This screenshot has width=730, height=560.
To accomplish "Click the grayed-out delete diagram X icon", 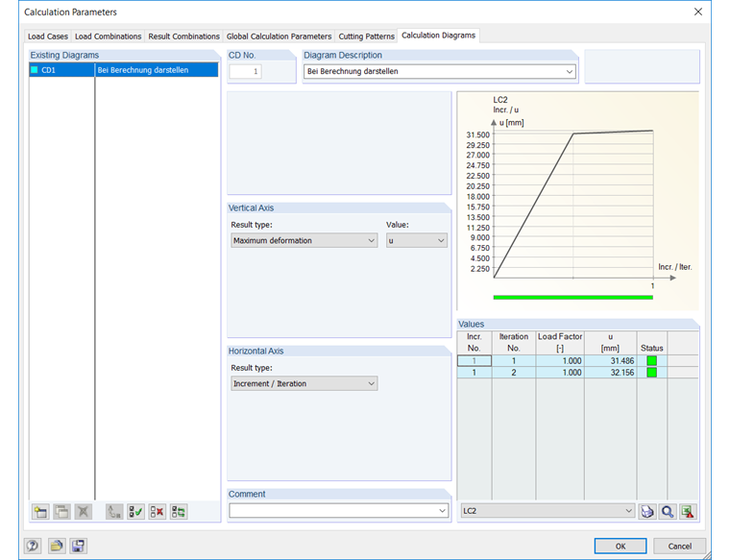I will (83, 512).
